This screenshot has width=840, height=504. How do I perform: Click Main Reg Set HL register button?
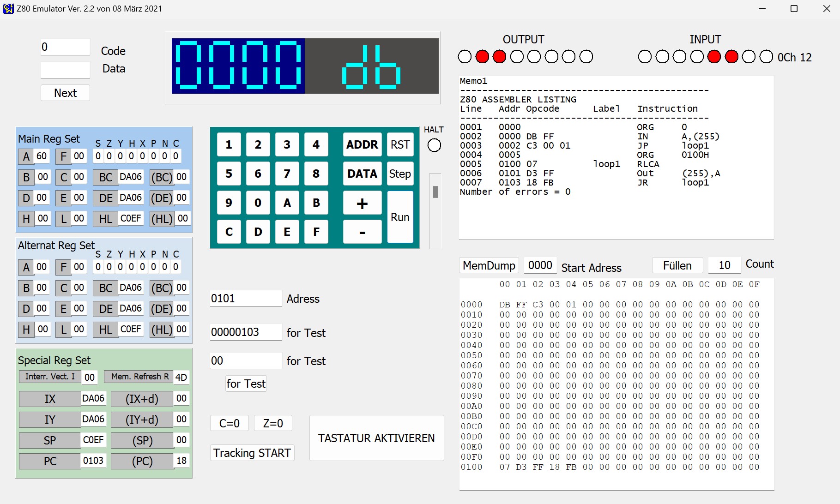[106, 219]
